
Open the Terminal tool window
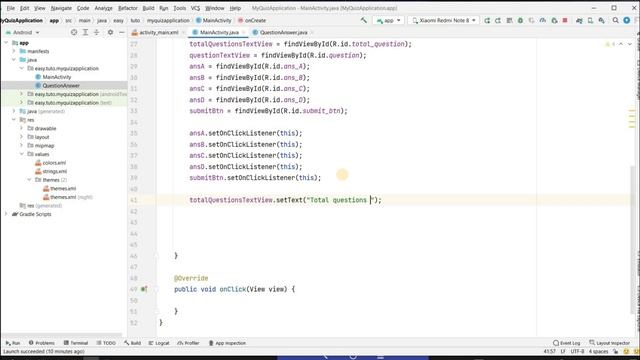pos(76,343)
